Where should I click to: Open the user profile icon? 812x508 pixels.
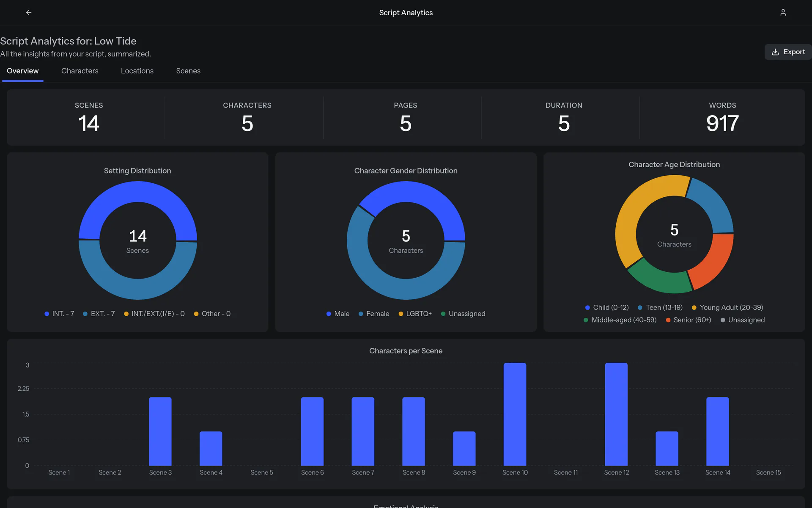pos(783,13)
